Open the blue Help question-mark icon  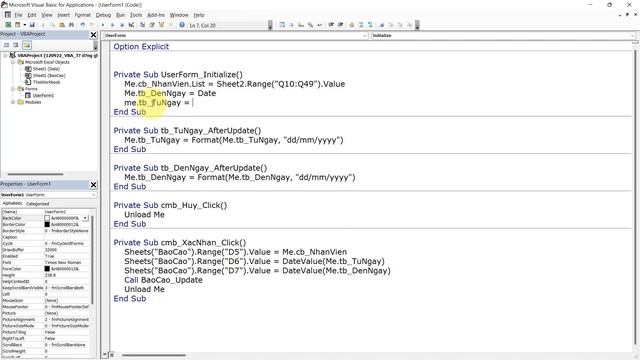(182, 25)
